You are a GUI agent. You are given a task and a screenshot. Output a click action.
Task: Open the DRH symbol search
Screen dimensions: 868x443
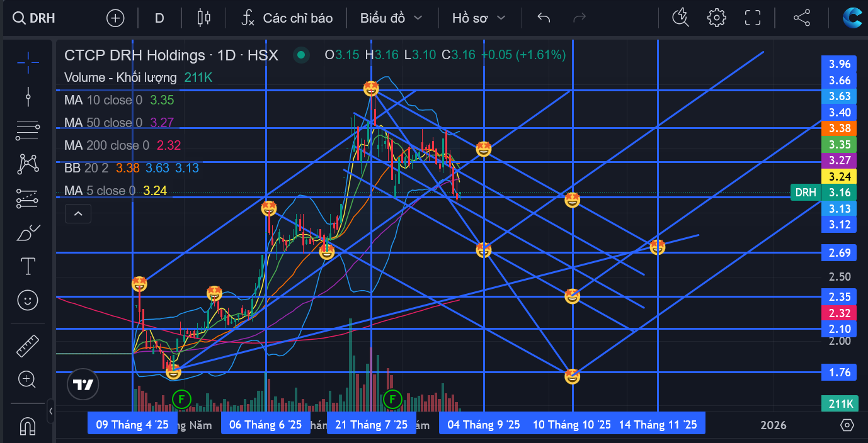(x=35, y=18)
